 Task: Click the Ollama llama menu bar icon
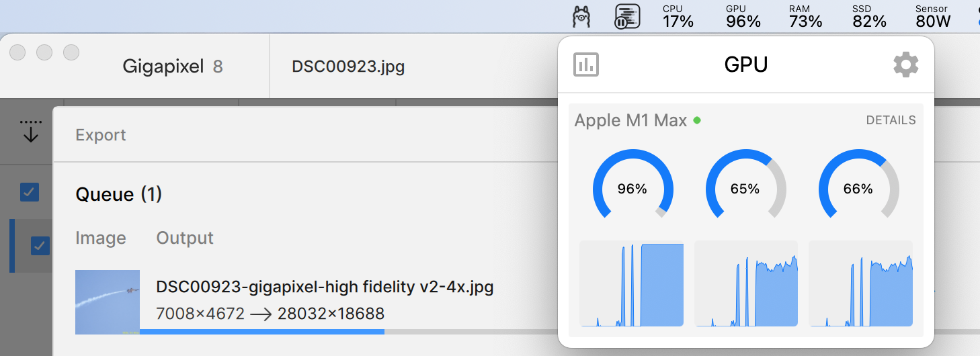point(581,16)
